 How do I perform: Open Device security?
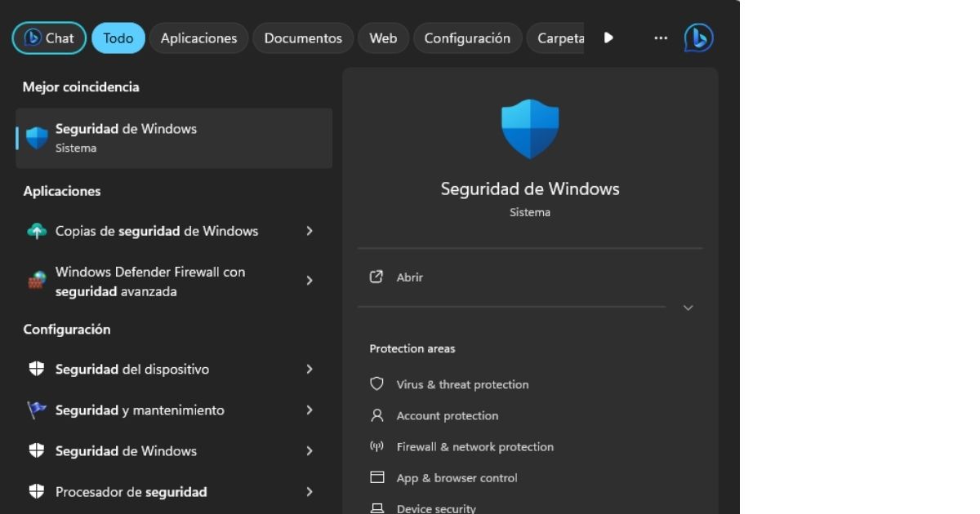[436, 508]
